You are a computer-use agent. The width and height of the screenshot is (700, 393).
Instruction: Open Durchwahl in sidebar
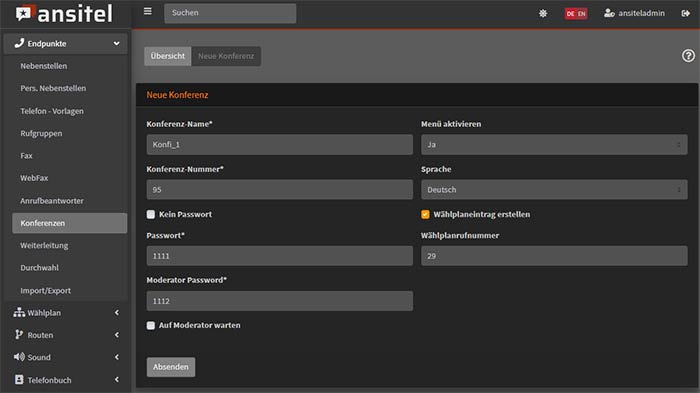pos(39,268)
